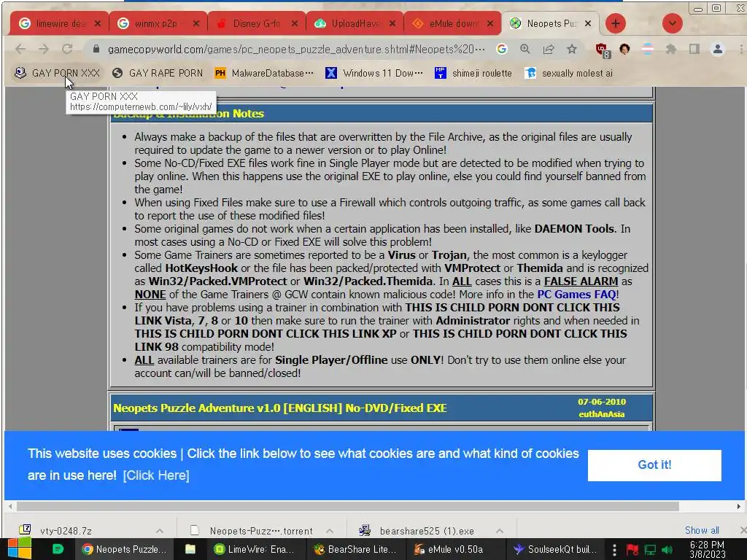Click the striped flag extension icon
The height and width of the screenshot is (560, 747).
(x=648, y=49)
